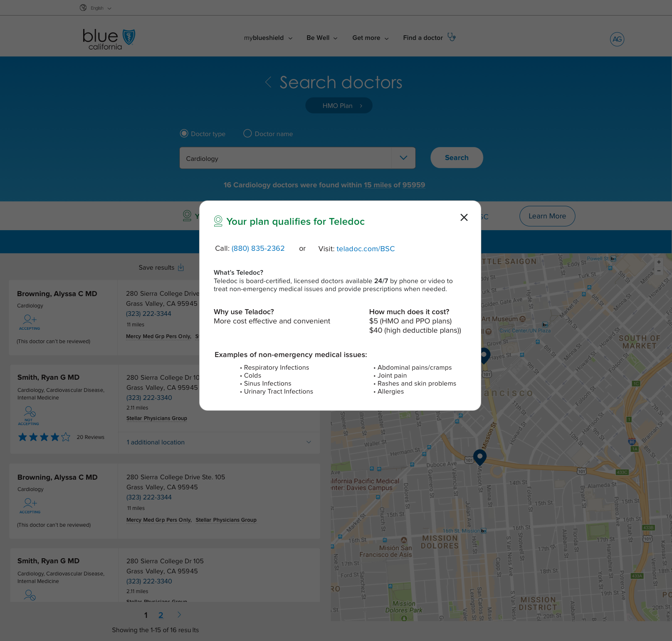The image size is (672, 641).
Task: Click the globe language icon
Action: click(83, 8)
